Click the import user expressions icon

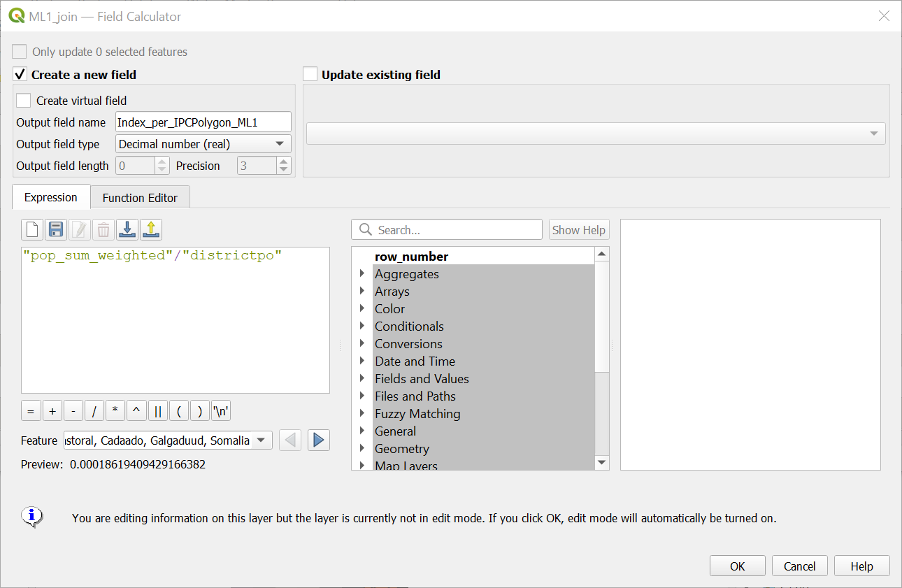pyautogui.click(x=127, y=230)
